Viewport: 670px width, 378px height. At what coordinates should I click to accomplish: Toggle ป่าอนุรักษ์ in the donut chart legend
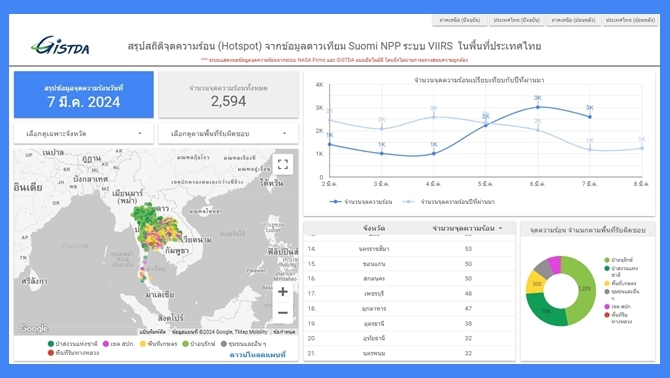coord(618,260)
